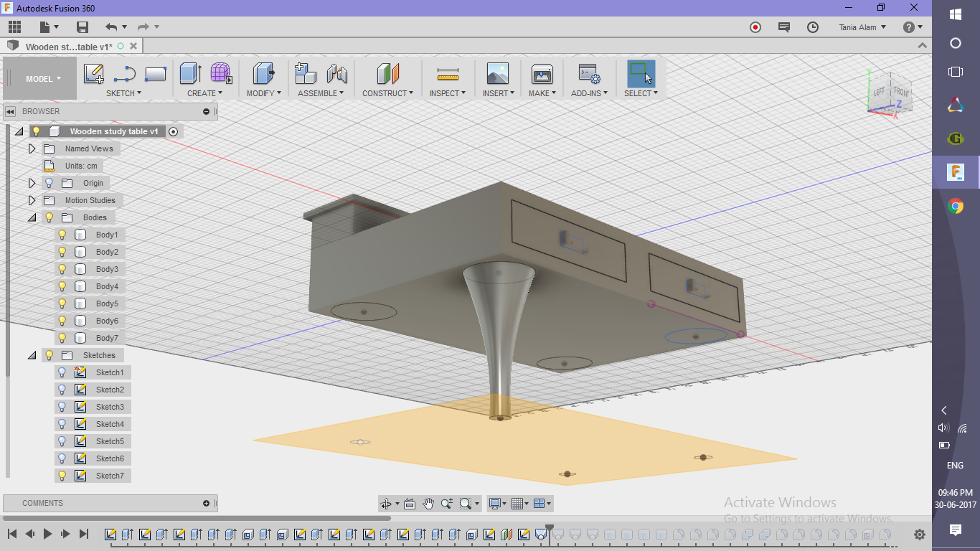This screenshot has width=980, height=551.
Task: Open the job status clock icon
Action: (x=813, y=27)
